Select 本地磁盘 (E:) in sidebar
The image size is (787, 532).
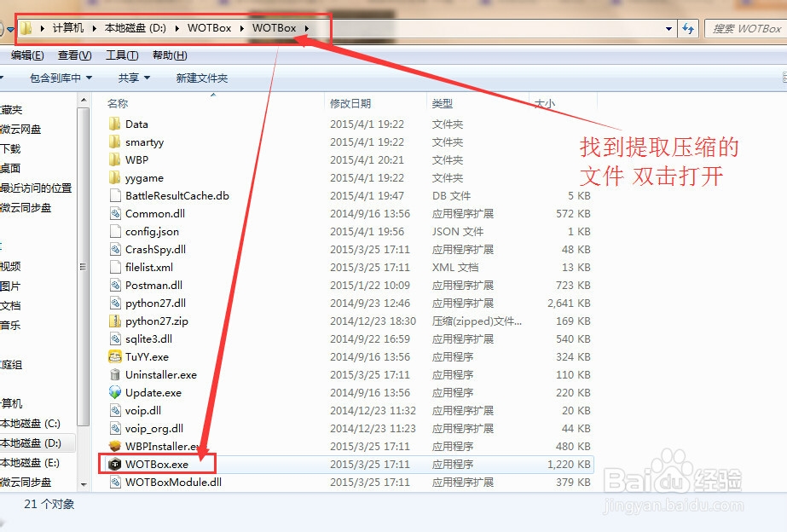click(30, 462)
